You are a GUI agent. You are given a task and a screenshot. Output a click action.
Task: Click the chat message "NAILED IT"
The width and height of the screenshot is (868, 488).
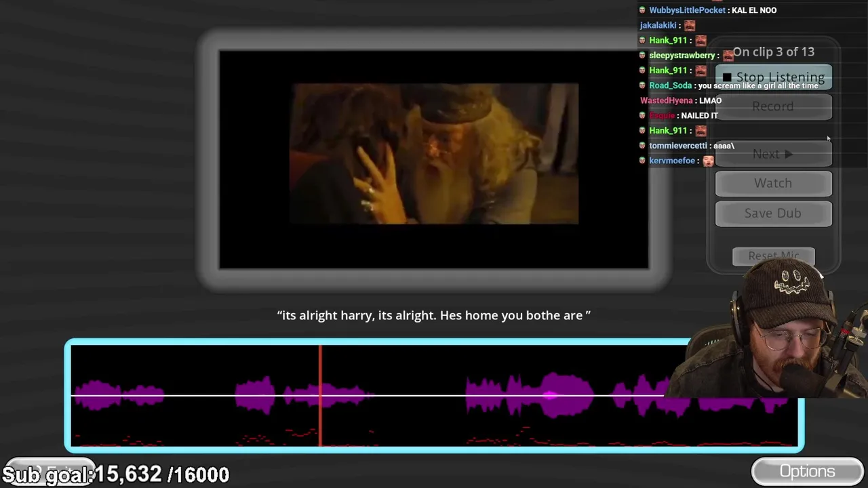click(x=699, y=115)
